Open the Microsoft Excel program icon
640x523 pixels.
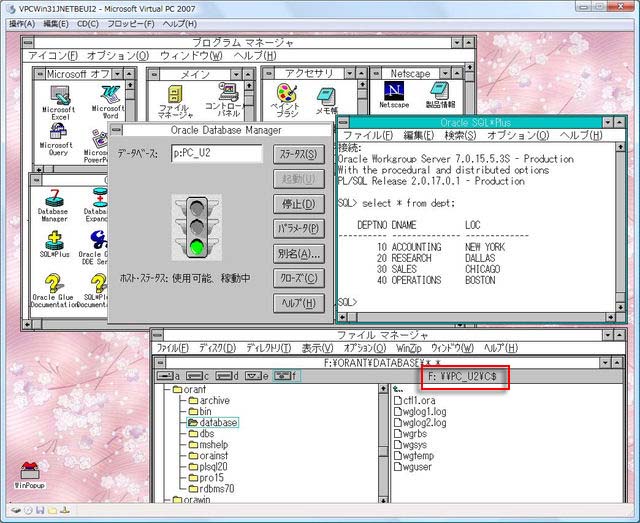pos(60,102)
